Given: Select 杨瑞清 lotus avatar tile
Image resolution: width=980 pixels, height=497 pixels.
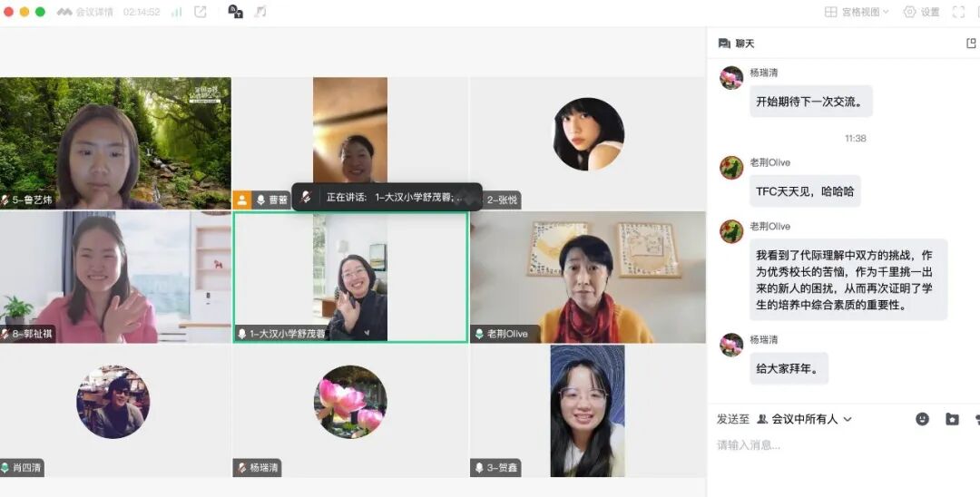Looking at the screenshot, I should point(350,411).
